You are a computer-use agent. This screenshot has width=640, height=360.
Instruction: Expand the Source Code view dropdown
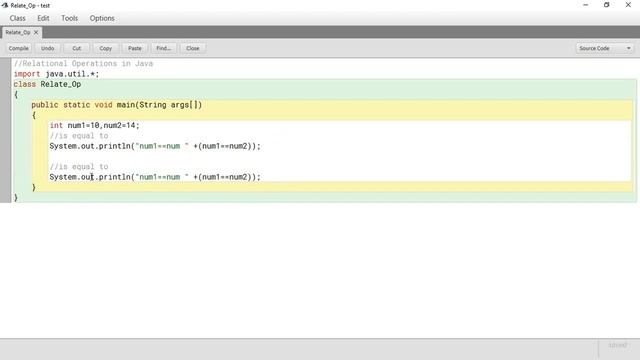604,48
